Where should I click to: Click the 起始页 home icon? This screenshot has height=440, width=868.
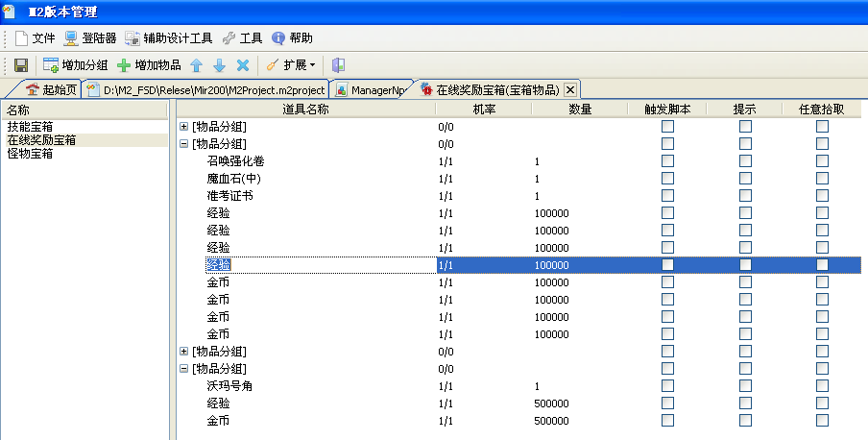click(x=33, y=89)
